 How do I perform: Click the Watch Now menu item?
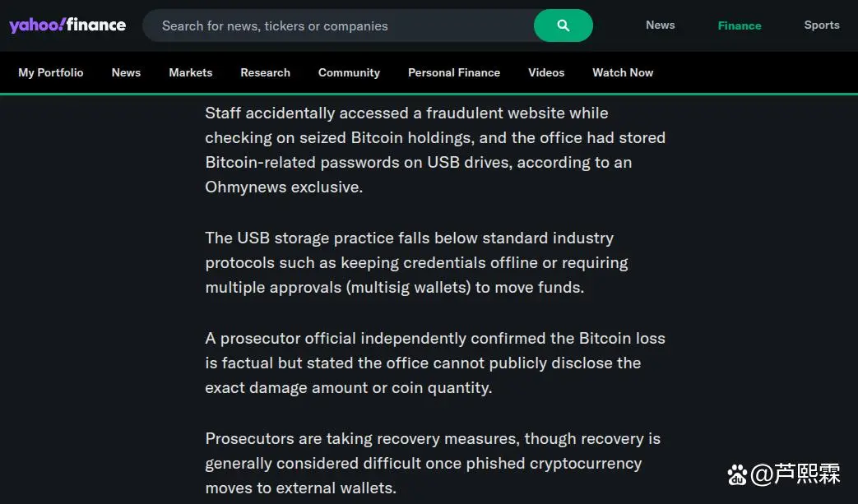click(x=623, y=72)
